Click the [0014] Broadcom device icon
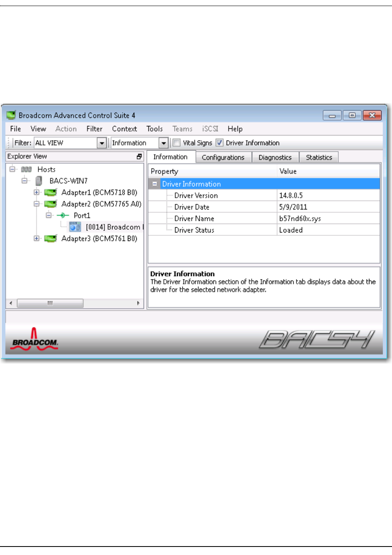 tap(75, 227)
